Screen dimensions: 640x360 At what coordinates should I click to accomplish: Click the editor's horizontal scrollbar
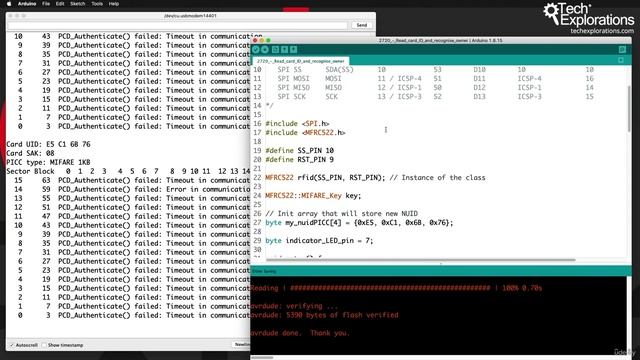(x=420, y=260)
